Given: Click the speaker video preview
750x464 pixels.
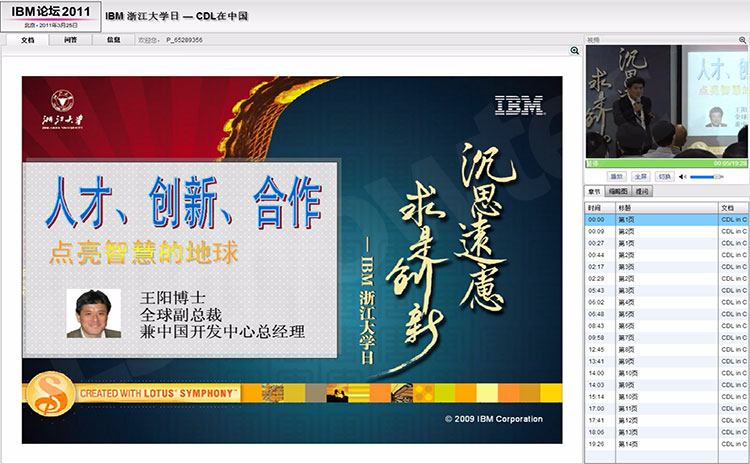Looking at the screenshot, I should pyautogui.click(x=666, y=102).
